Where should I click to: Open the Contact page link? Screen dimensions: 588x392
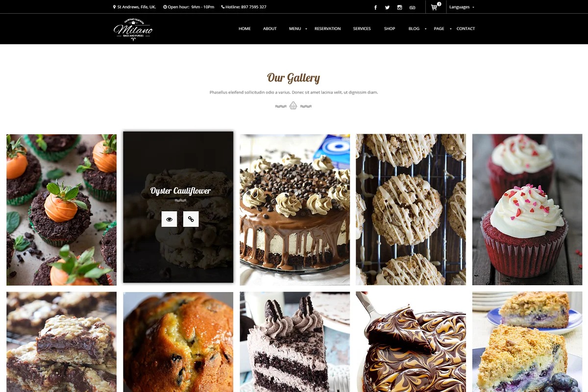click(x=465, y=28)
